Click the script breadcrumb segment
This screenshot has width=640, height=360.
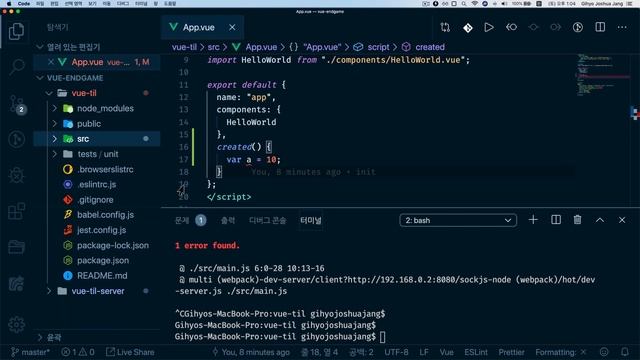click(x=378, y=47)
